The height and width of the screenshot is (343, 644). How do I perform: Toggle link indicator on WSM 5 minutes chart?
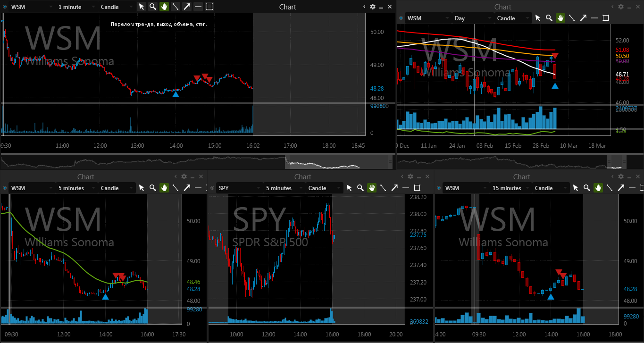tap(5, 188)
